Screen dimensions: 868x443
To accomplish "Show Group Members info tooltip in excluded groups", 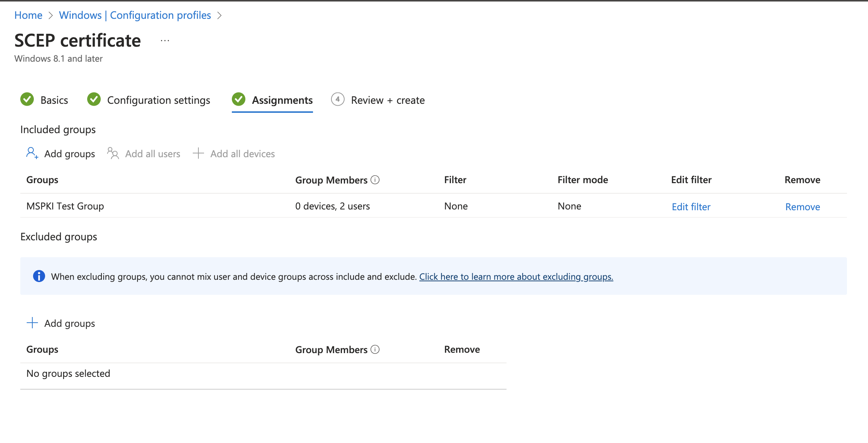I will coord(375,349).
